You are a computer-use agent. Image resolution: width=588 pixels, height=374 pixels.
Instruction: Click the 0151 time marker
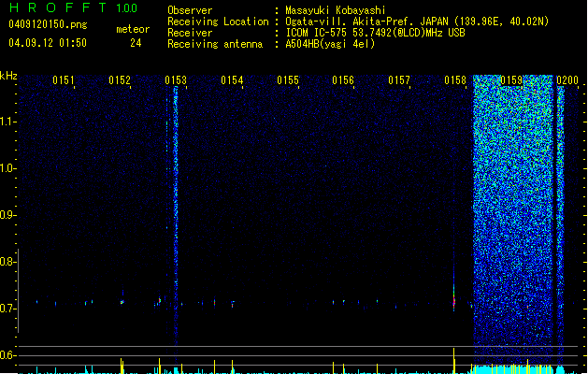[64, 80]
